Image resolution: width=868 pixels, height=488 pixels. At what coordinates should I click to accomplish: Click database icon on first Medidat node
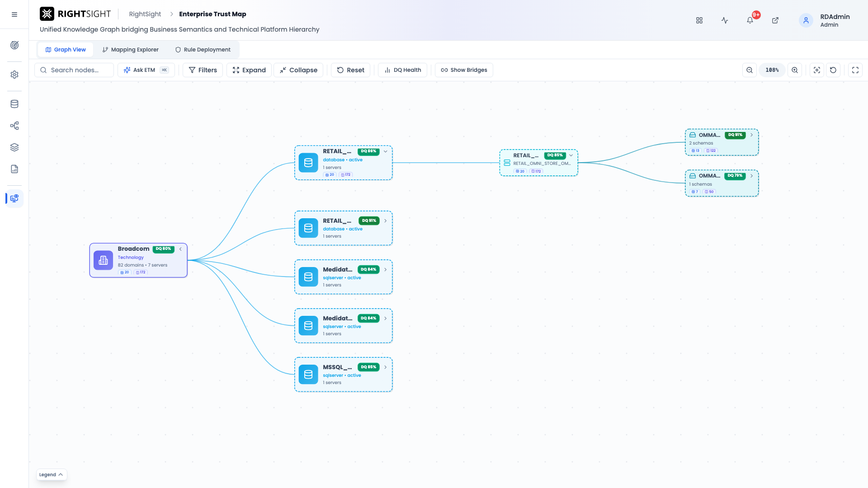tap(308, 277)
